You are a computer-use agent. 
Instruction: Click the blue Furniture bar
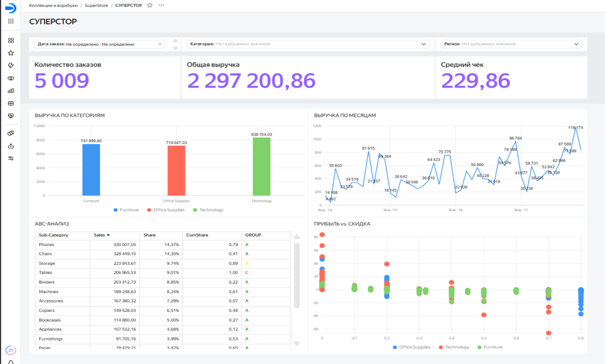(x=91, y=170)
